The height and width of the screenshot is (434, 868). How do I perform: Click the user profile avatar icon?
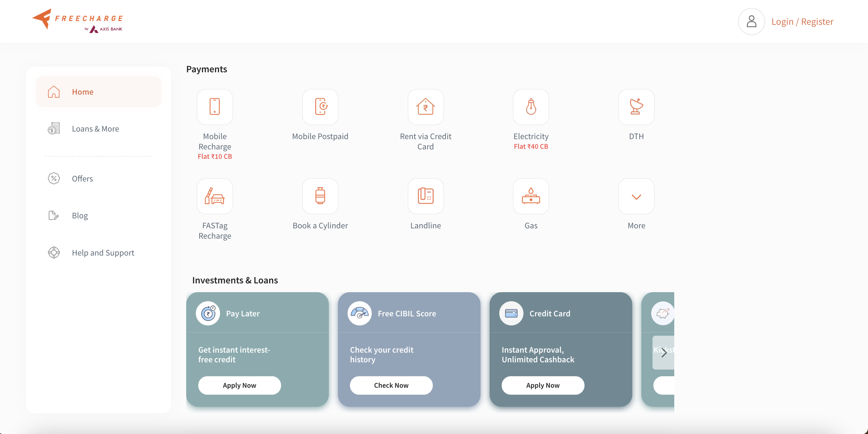click(751, 21)
